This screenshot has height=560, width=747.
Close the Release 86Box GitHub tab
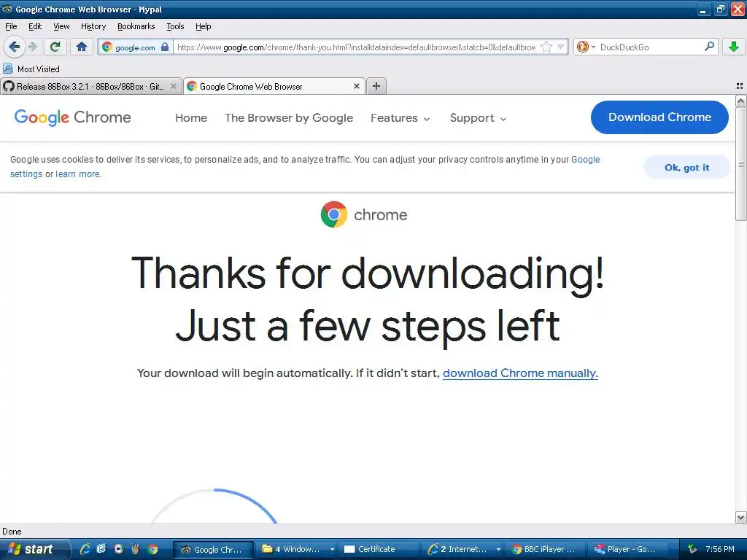point(174,86)
